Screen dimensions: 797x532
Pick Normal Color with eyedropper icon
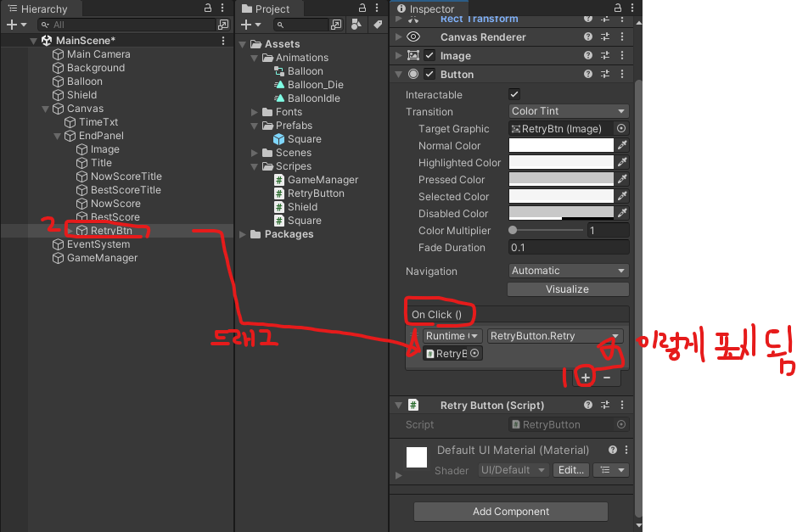click(x=622, y=145)
